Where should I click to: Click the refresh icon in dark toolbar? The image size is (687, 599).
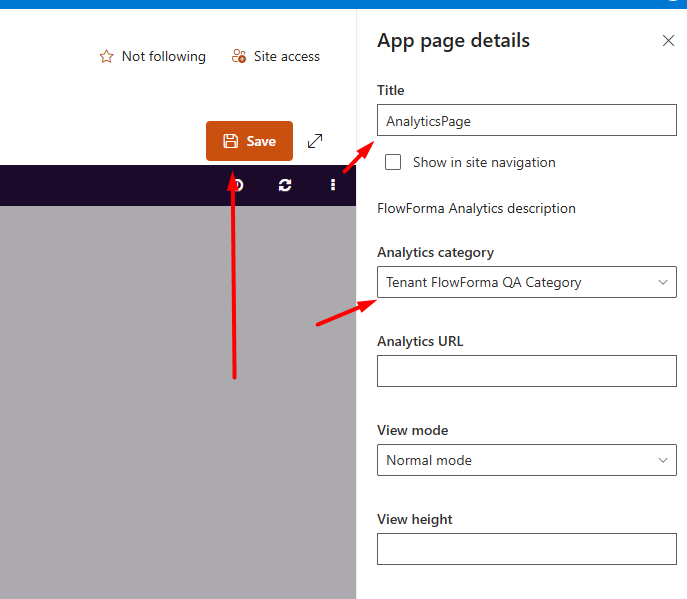[x=285, y=185]
